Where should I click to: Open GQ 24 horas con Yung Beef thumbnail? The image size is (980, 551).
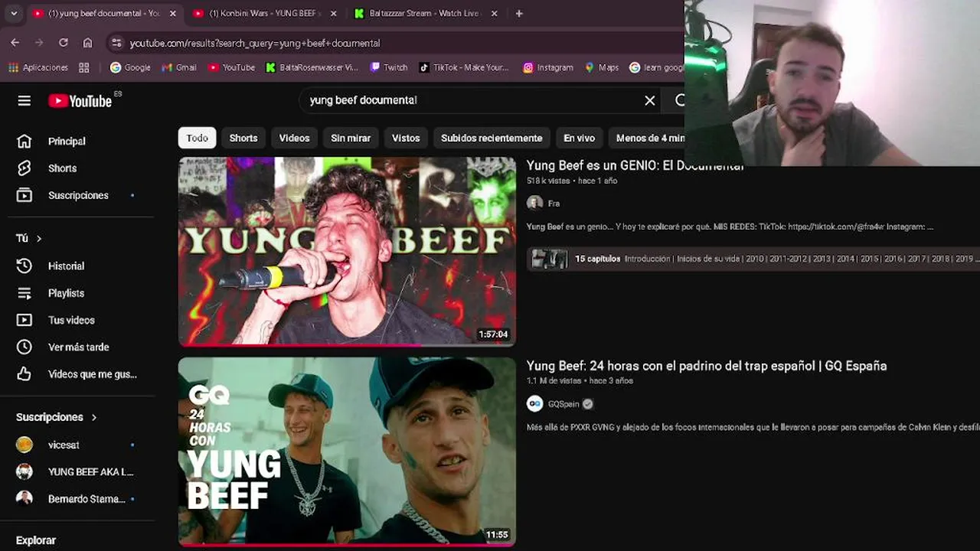coord(347,452)
